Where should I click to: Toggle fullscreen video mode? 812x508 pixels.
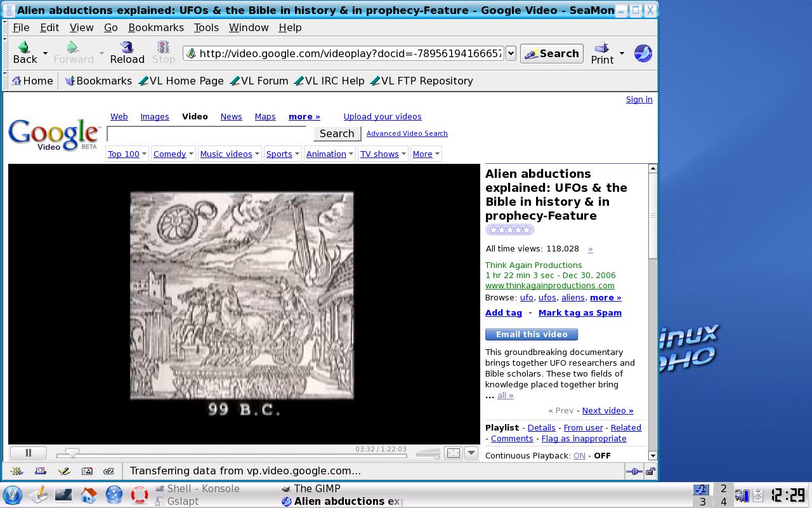pyautogui.click(x=453, y=453)
